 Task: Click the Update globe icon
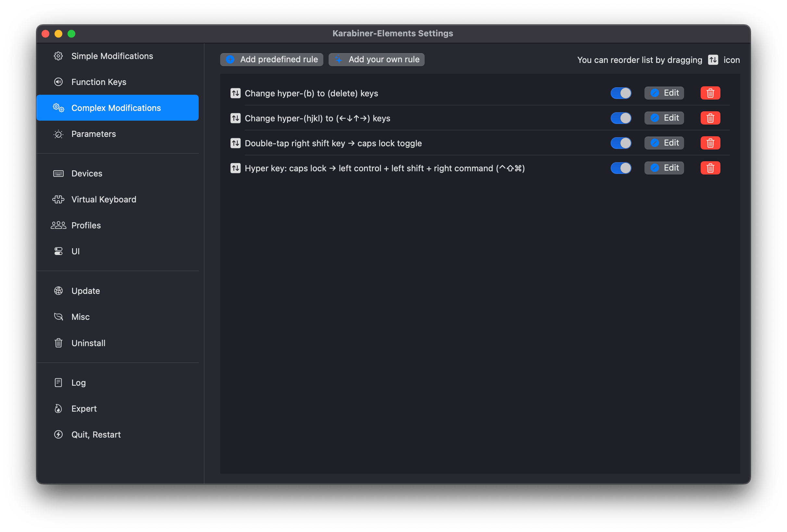[58, 291]
